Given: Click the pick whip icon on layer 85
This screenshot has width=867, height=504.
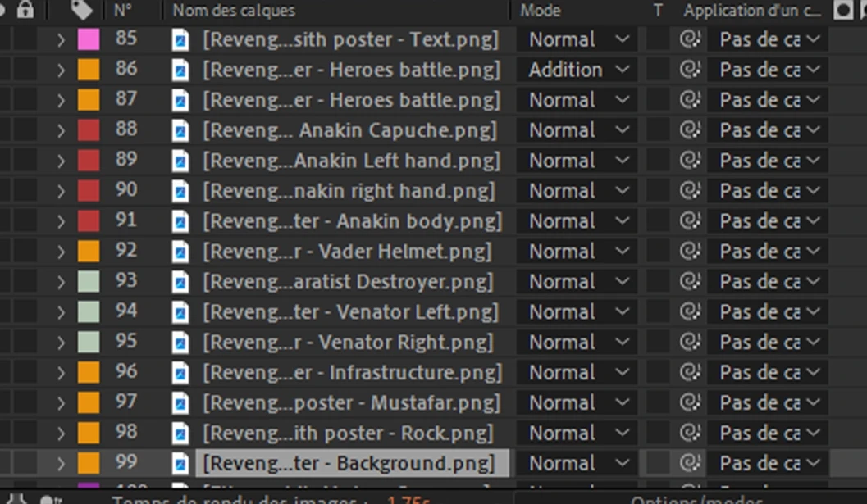Looking at the screenshot, I should tap(690, 39).
